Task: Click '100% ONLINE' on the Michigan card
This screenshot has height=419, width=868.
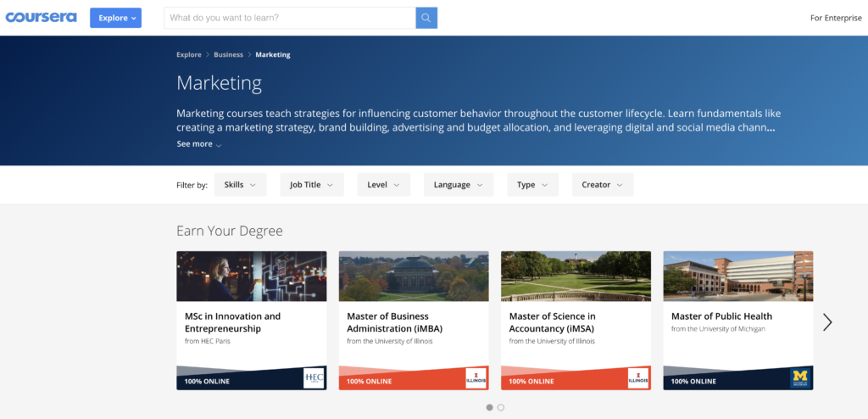Action: coord(693,382)
